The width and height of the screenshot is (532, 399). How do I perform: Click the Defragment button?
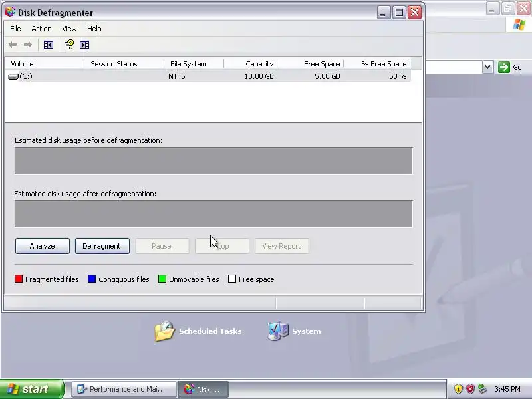pos(102,246)
